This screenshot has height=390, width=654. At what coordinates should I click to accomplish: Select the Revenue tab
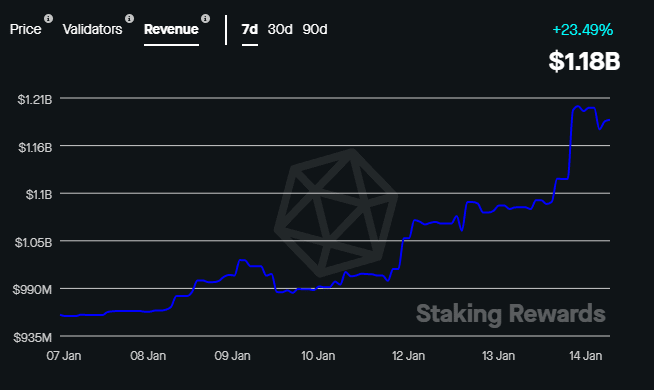pos(171,29)
